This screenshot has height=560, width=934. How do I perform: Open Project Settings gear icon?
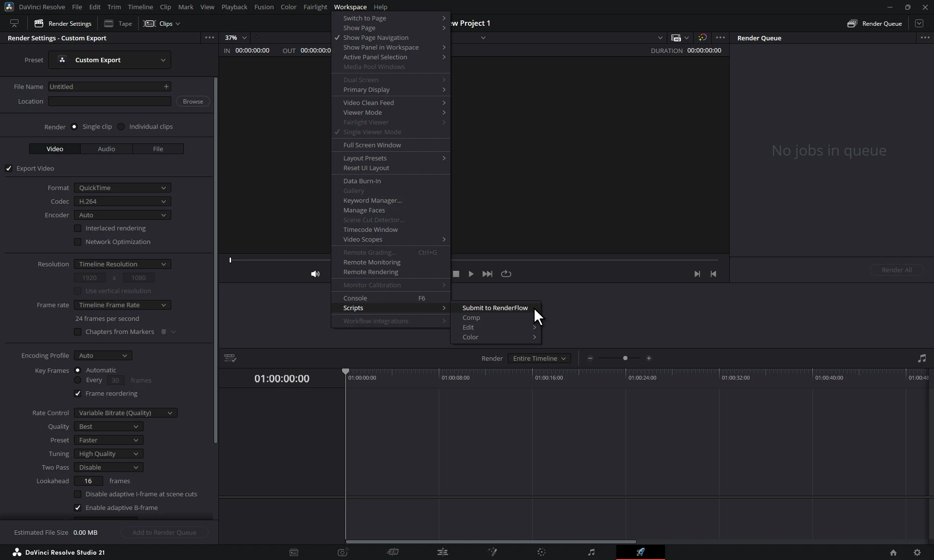(917, 552)
